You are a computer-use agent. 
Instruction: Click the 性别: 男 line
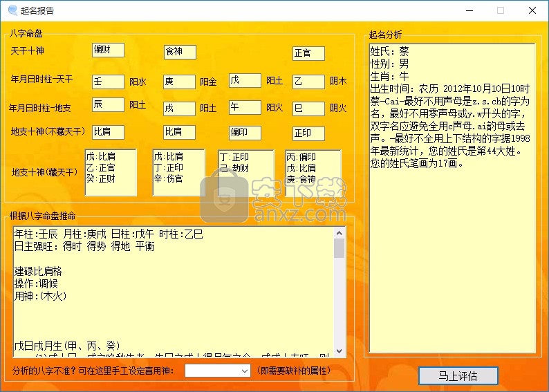click(389, 64)
